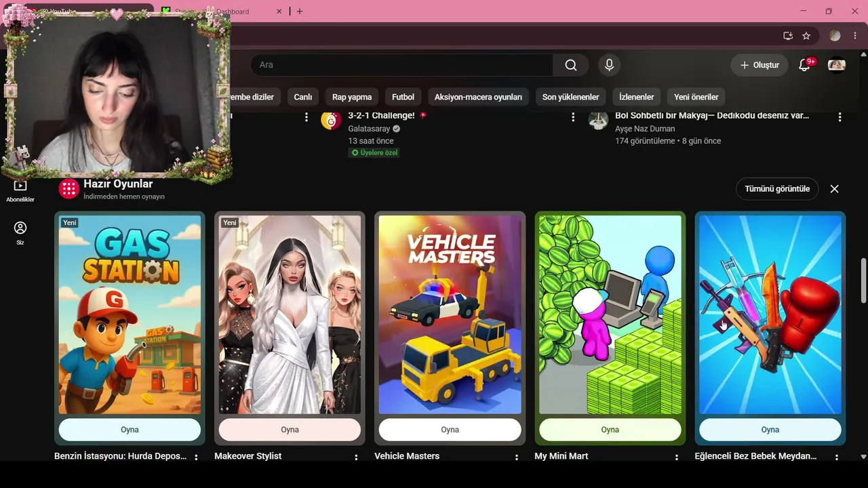
Task: Select the Futbol filter chip
Action: point(403,97)
